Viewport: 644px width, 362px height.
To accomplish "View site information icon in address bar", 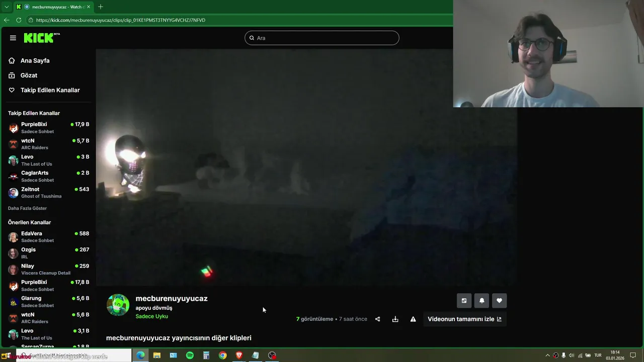I will 31,20.
